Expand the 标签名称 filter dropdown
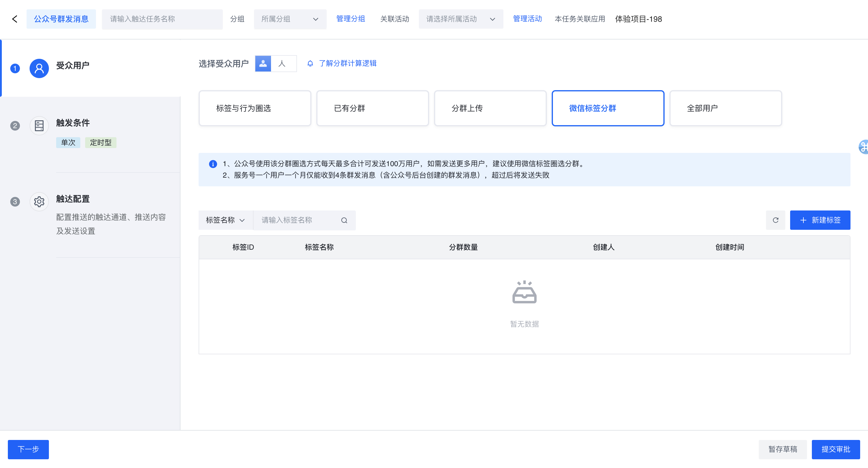The width and height of the screenshot is (868, 468). point(225,220)
